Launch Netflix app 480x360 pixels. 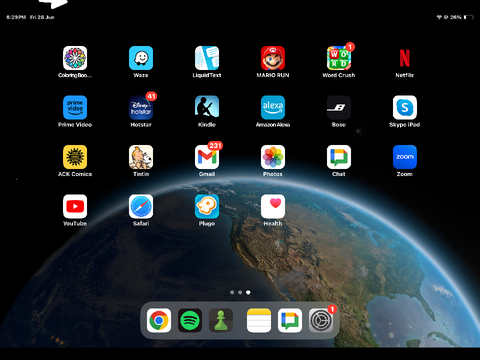[405, 58]
